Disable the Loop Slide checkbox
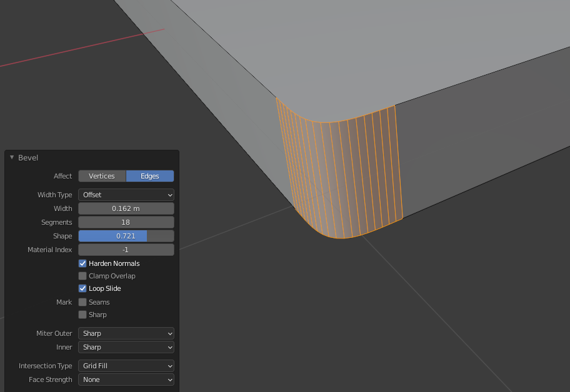This screenshot has height=392, width=570. point(82,288)
